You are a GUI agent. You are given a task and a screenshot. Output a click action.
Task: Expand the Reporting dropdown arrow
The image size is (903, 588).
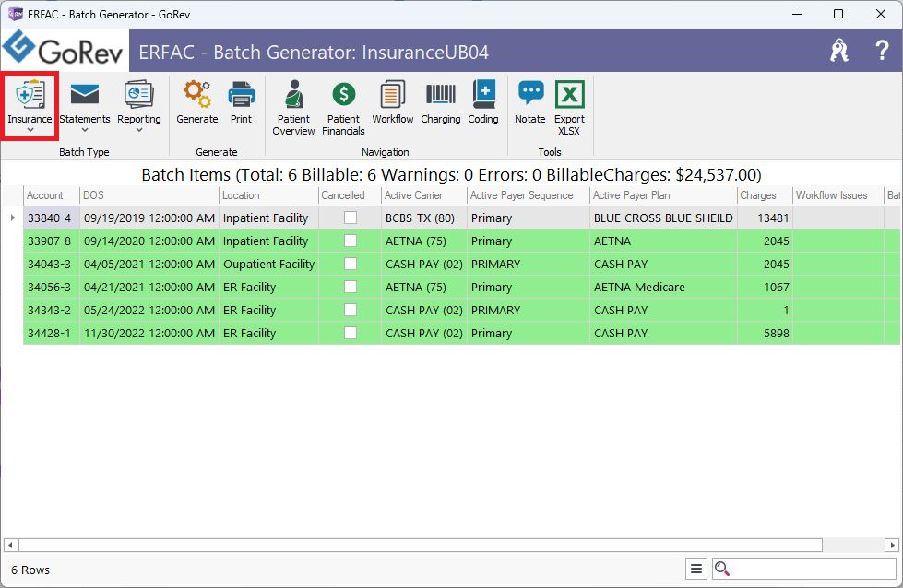[x=138, y=131]
